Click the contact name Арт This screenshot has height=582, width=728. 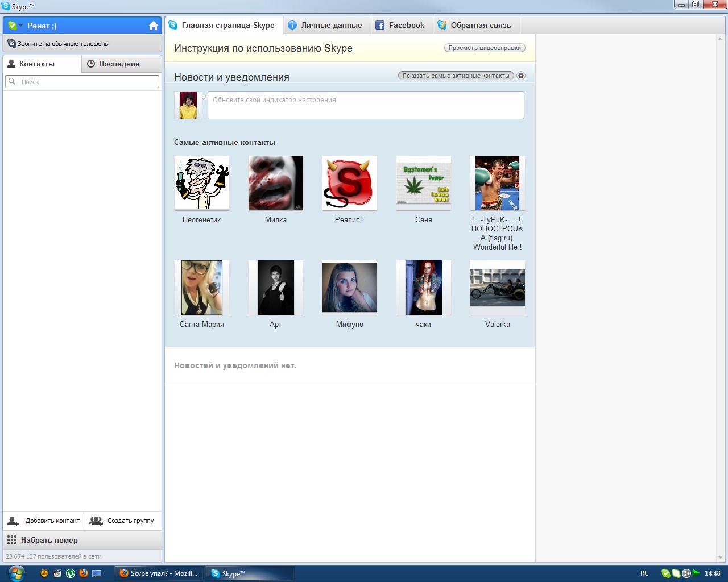(276, 324)
